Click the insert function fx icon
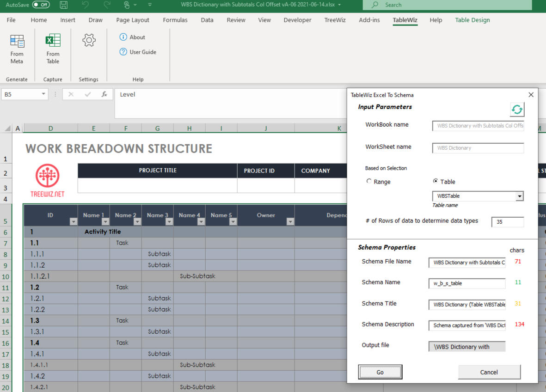The height and width of the screenshot is (392, 546). click(x=104, y=94)
